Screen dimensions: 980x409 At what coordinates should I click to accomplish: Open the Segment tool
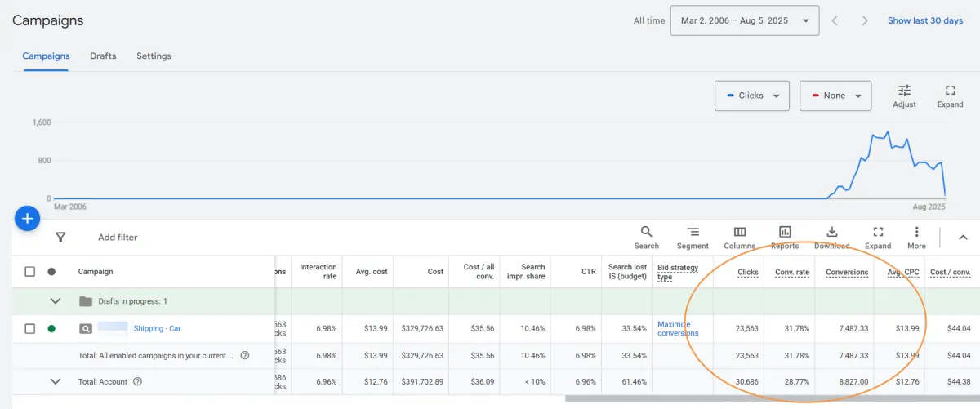pos(693,238)
